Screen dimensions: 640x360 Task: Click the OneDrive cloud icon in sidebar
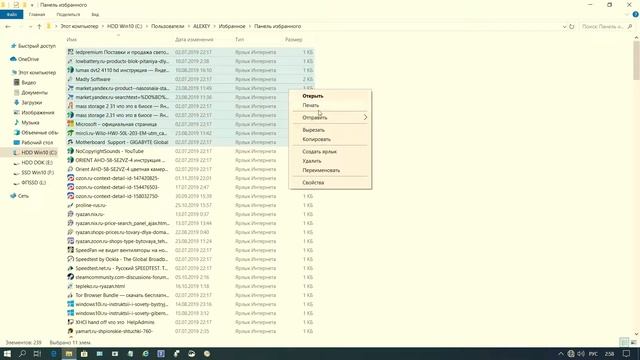(13, 59)
